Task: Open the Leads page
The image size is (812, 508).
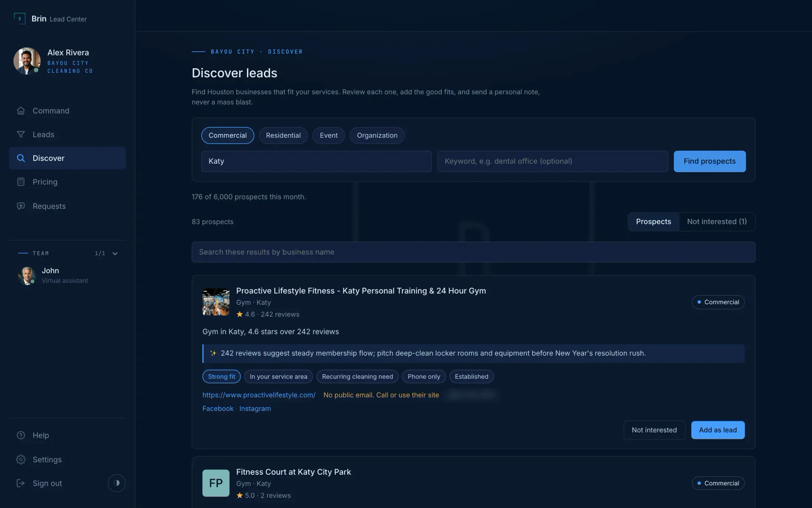Action: (67, 134)
